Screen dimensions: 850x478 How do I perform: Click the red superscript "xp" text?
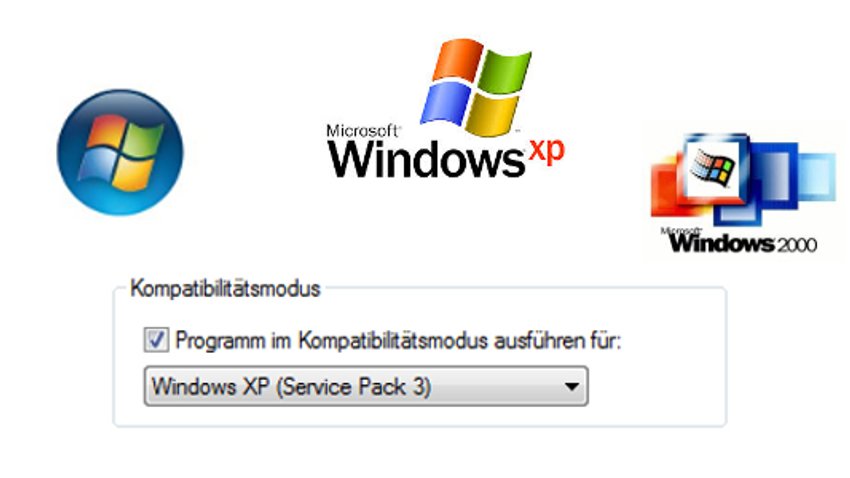pos(546,151)
